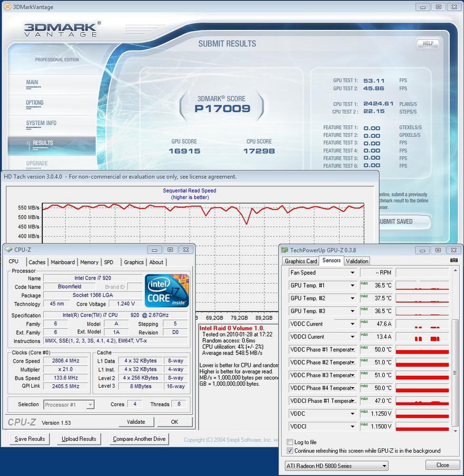Click the GPU-Z scrollbar up arrow
The height and width of the screenshot is (476, 464).
[x=455, y=270]
